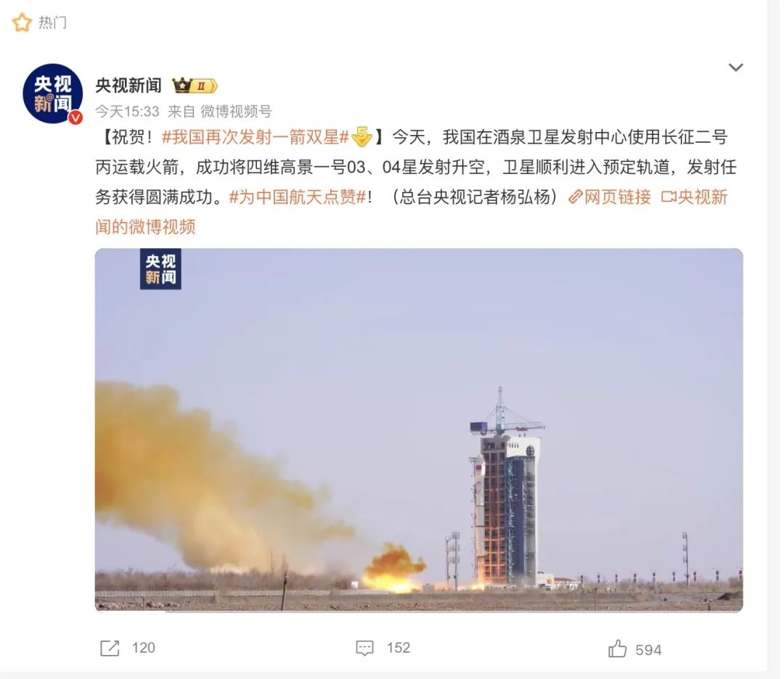Click the 微博视频号 source label

[236, 111]
